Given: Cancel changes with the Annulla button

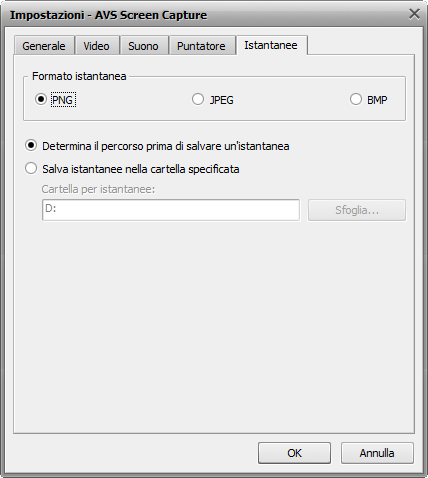Looking at the screenshot, I should click(x=377, y=453).
